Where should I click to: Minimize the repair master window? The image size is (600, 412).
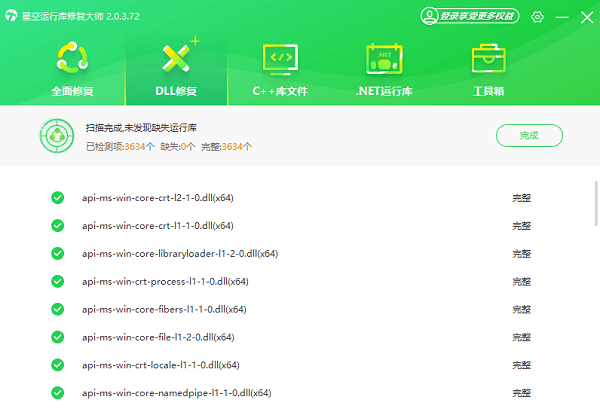point(562,17)
